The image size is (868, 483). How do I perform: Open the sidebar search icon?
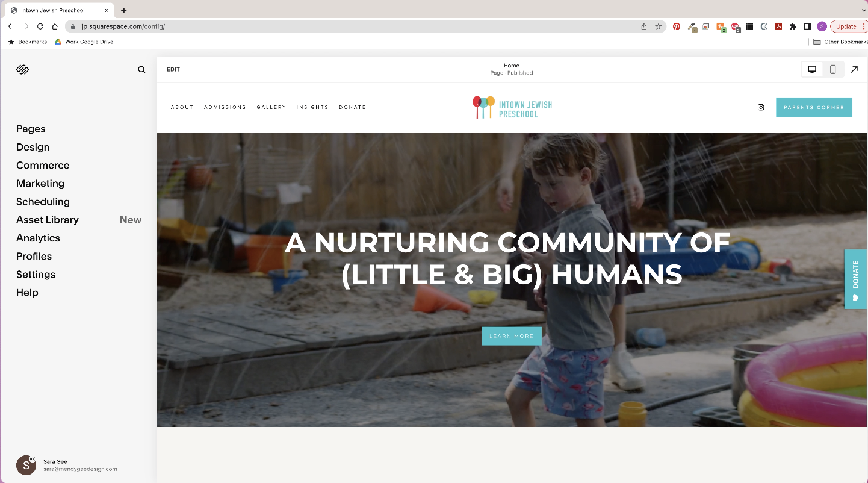(141, 70)
